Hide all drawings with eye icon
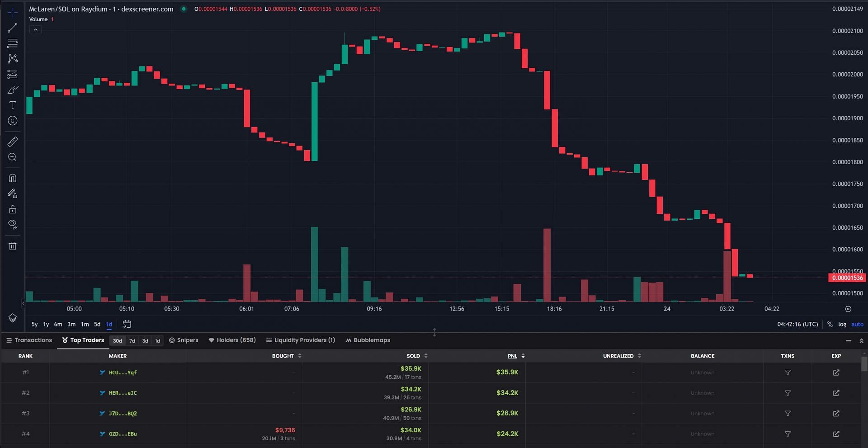This screenshot has height=448, width=868. tap(13, 225)
